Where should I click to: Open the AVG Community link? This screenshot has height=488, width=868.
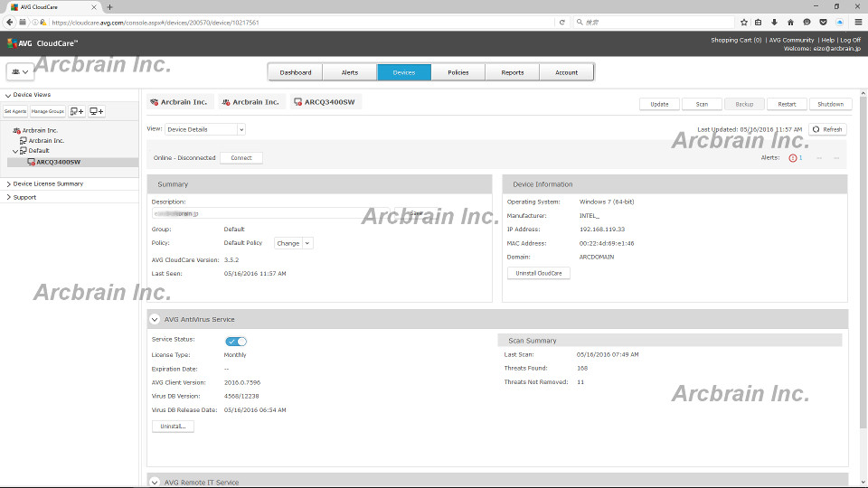[x=792, y=40]
